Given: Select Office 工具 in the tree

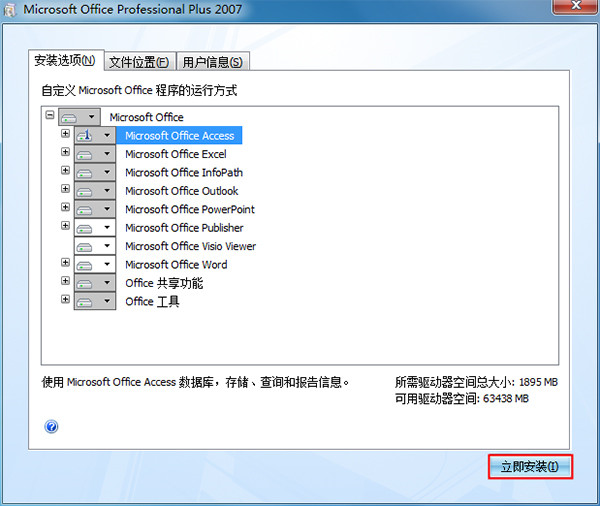Looking at the screenshot, I should point(152,301).
